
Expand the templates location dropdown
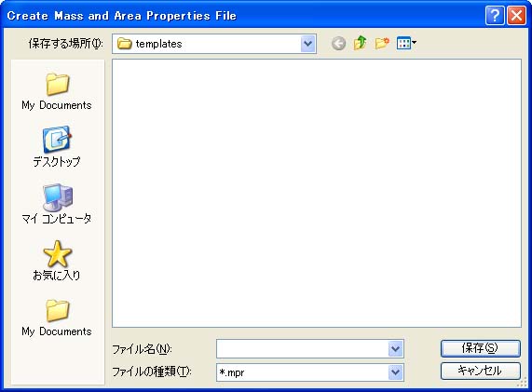tap(307, 44)
